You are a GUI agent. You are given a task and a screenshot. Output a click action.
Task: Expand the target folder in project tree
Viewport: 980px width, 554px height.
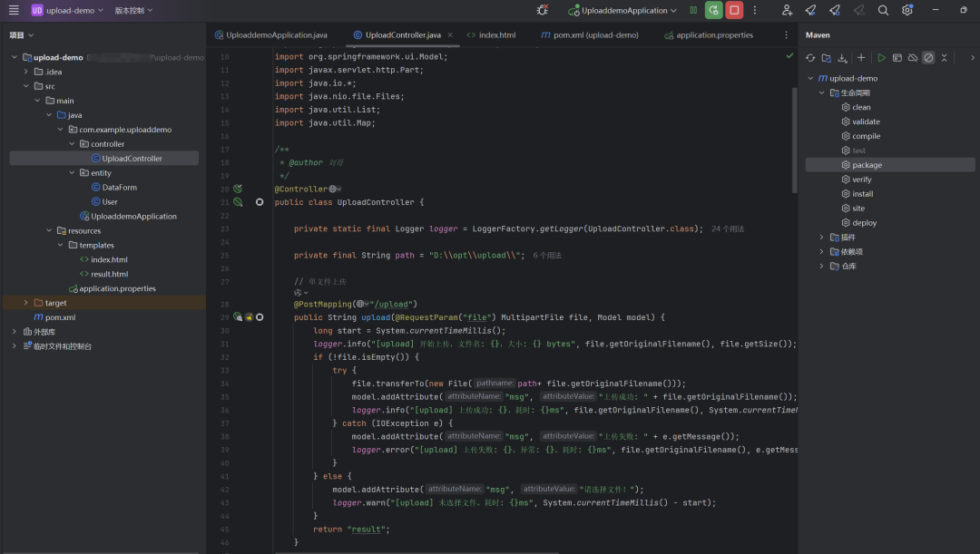pyautogui.click(x=25, y=303)
